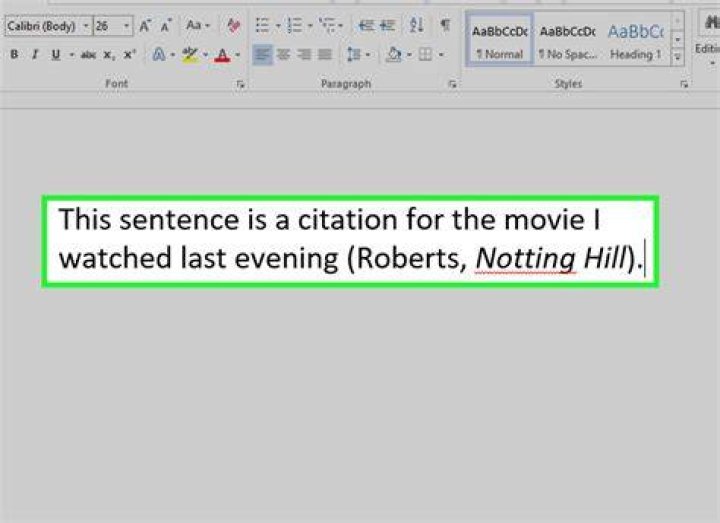
Task: Apply yellow text highlight color
Action: [190, 55]
